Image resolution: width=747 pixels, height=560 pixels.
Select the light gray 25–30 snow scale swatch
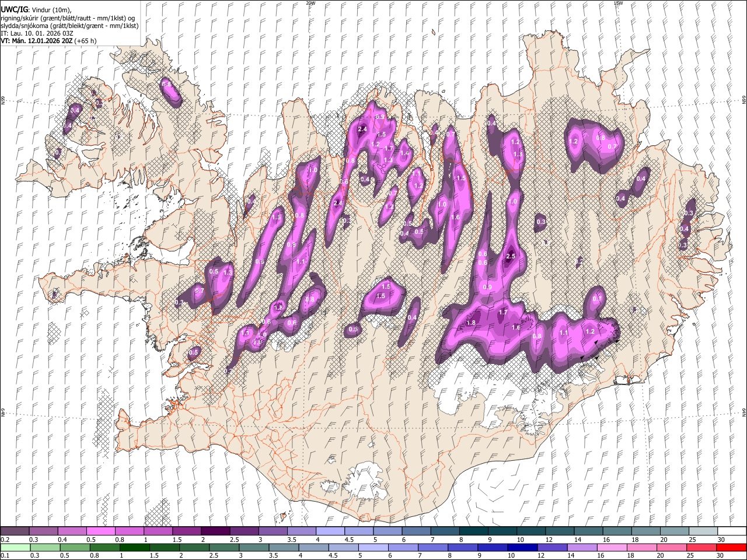pyautogui.click(x=703, y=531)
